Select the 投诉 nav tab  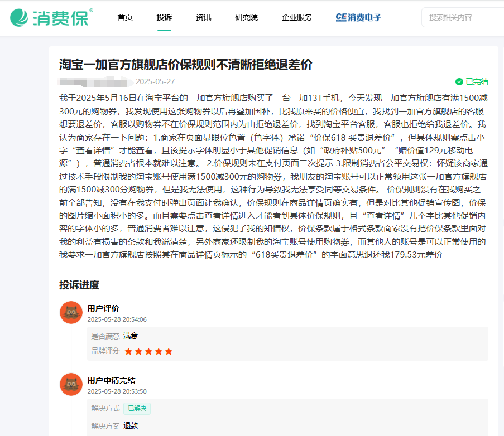(164, 17)
